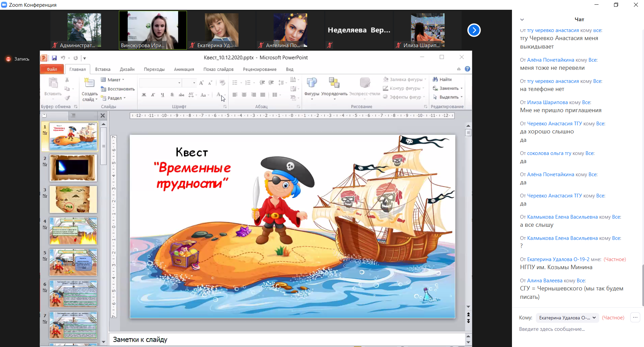Switch to the Animation (Анимация) tab
This screenshot has height=347, width=644.
(184, 69)
